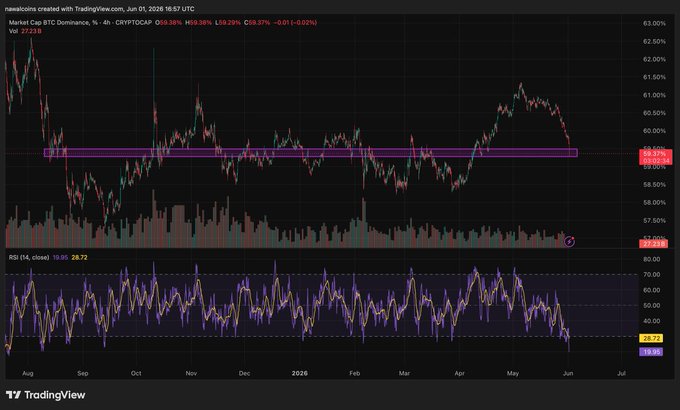The height and width of the screenshot is (410, 680).
Task: Click the purple 19.95 RSI axis tag
Action: [x=651, y=351]
